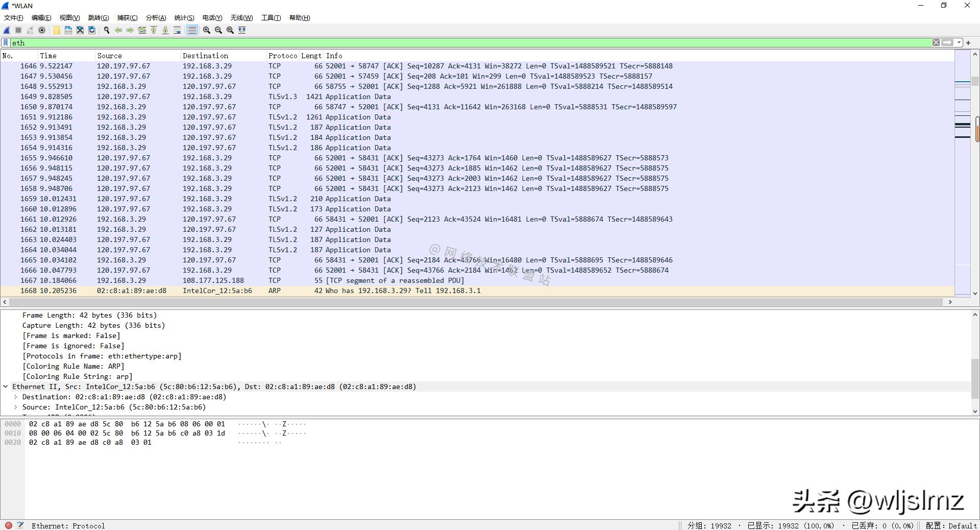Zoom in on packet list text

[206, 30]
